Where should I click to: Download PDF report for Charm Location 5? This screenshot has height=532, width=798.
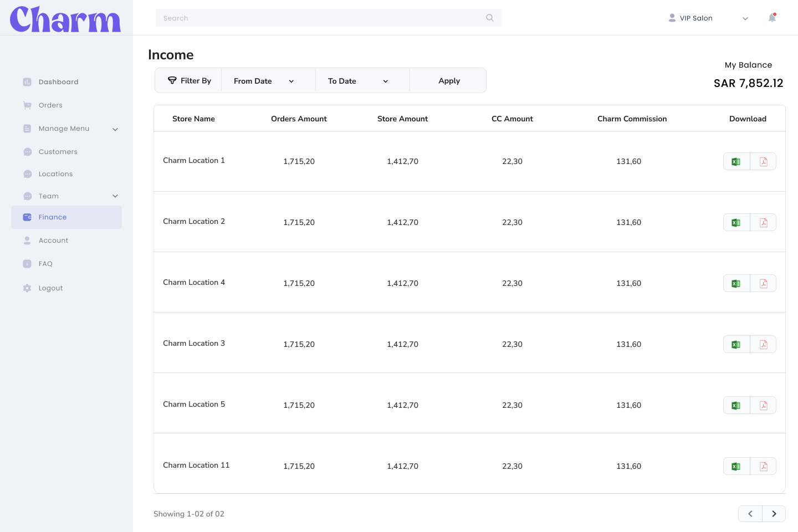[763, 405]
